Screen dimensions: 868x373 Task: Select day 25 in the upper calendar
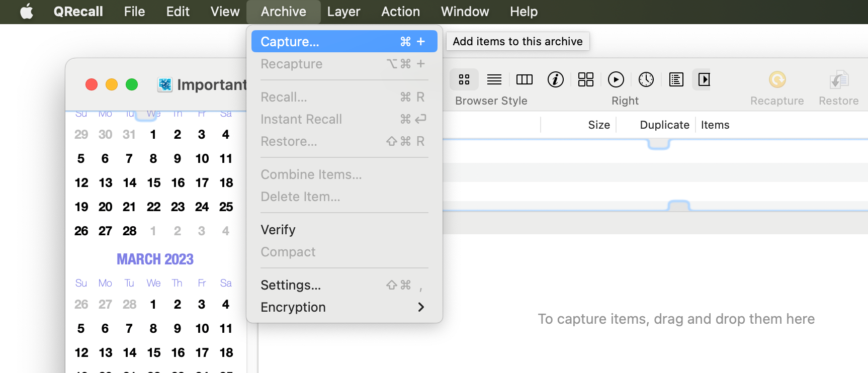[226, 207]
